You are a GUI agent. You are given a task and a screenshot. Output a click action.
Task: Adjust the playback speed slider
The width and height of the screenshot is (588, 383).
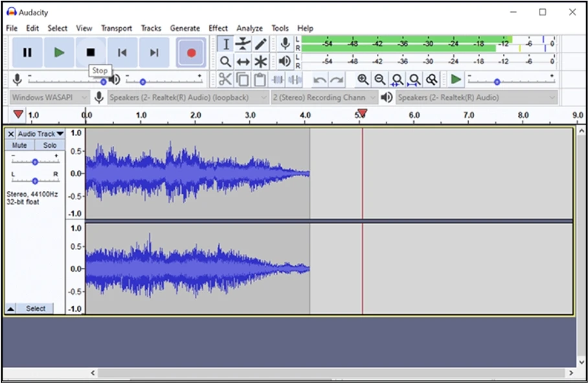click(511, 81)
